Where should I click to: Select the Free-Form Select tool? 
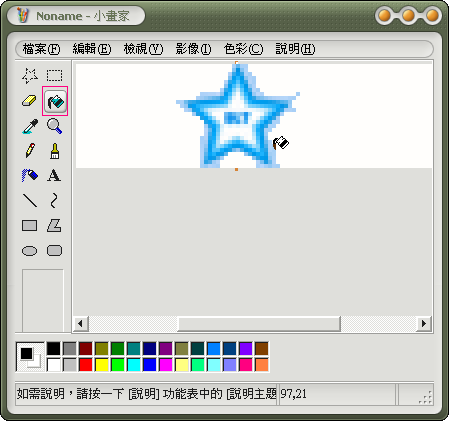point(30,76)
